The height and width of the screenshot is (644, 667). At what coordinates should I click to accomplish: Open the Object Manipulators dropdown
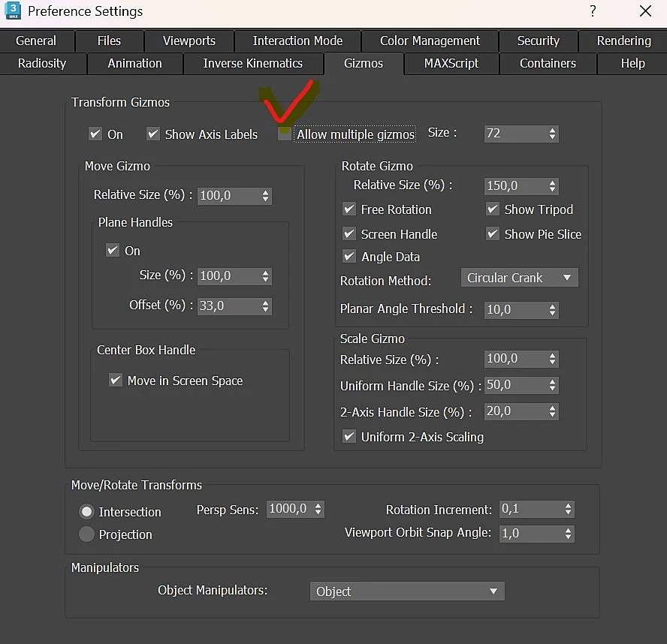click(407, 591)
